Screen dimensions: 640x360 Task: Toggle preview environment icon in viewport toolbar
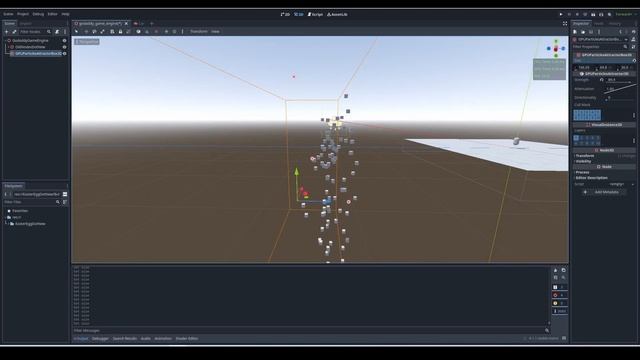pyautogui.click(x=174, y=31)
